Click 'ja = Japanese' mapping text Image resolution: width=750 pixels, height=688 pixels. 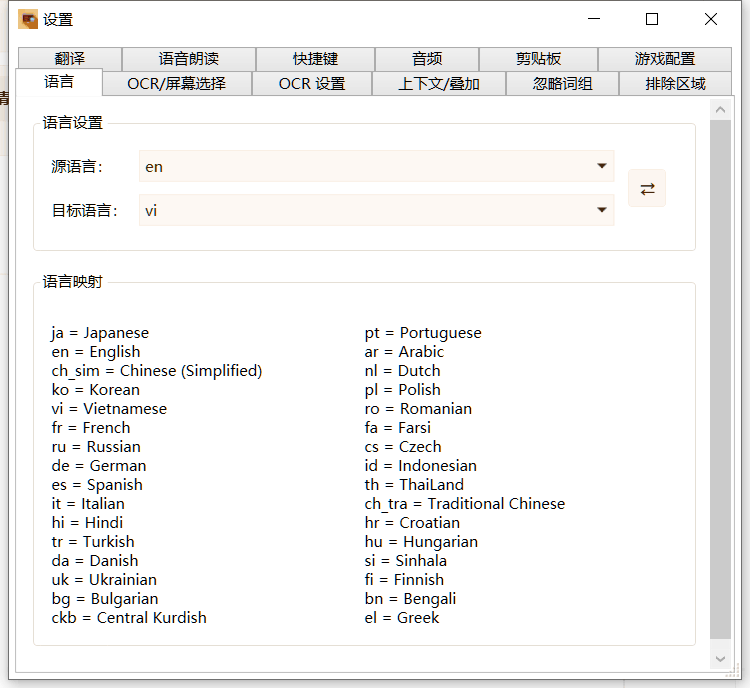100,333
